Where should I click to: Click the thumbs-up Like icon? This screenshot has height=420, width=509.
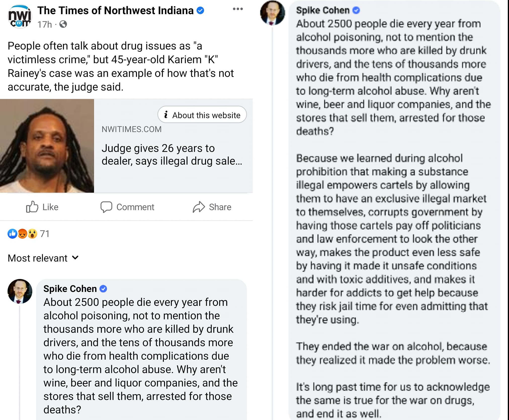tap(32, 207)
